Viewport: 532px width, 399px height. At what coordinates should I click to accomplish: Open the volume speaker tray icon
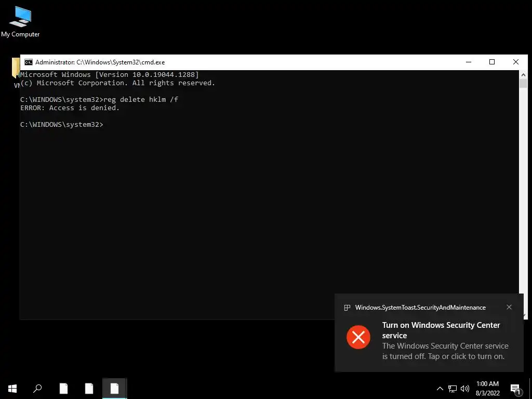pyautogui.click(x=465, y=389)
